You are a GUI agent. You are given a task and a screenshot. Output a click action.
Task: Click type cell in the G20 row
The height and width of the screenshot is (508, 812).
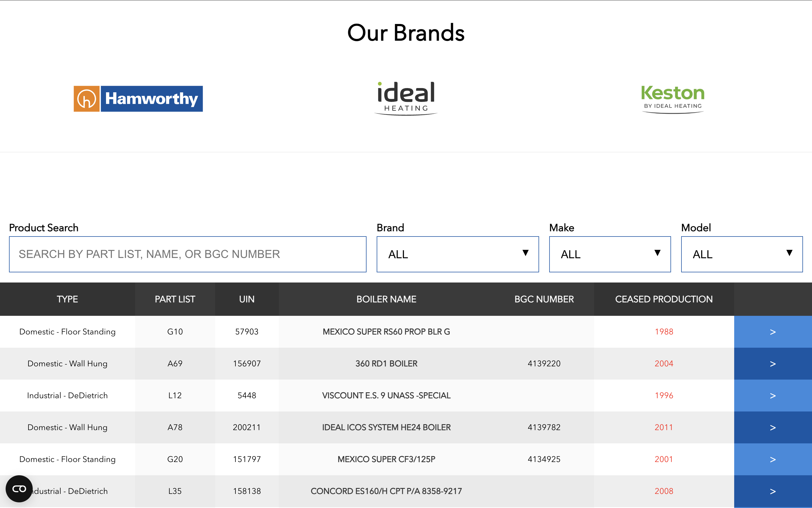(67, 460)
